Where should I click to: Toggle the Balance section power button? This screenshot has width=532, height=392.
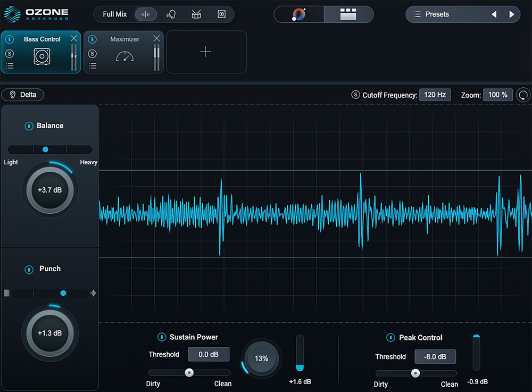coord(29,126)
